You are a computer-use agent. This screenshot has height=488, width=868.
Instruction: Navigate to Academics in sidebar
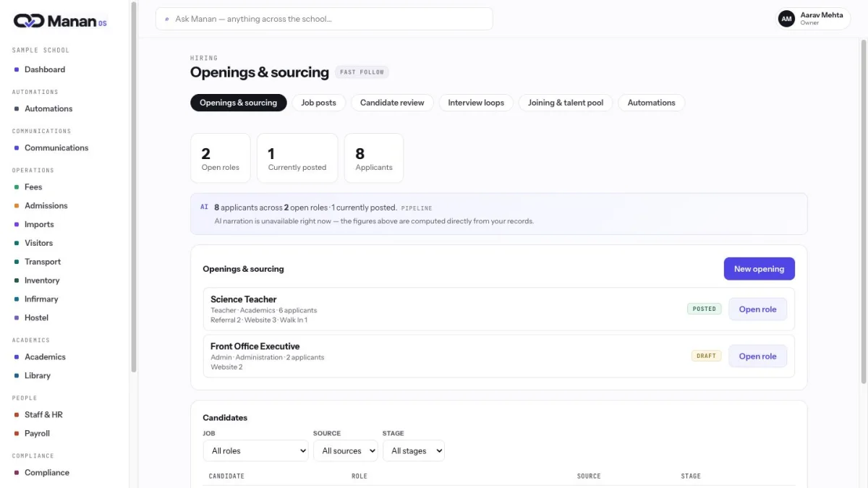[x=45, y=357]
